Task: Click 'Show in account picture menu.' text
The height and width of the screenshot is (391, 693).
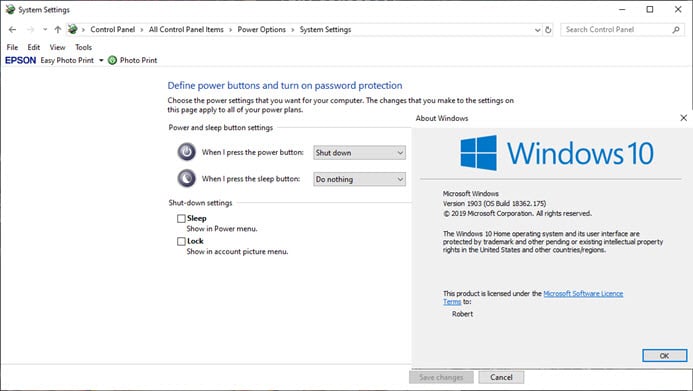Action: coord(237,252)
